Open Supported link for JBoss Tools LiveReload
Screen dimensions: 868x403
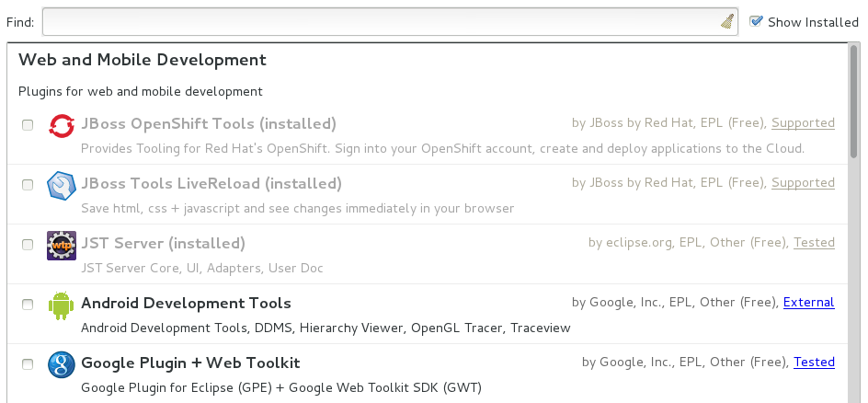[x=803, y=182]
